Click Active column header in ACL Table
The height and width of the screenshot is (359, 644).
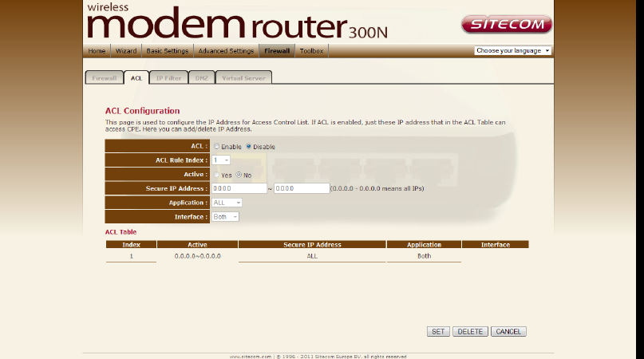(197, 244)
